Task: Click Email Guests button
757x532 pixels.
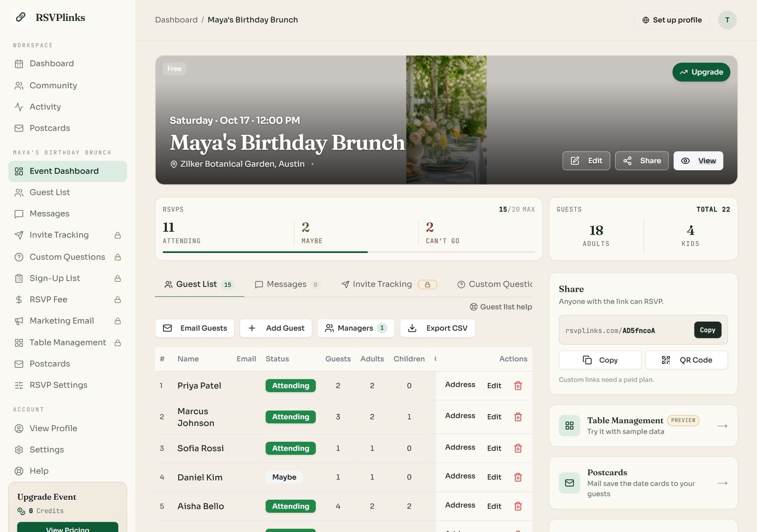Action: coord(195,328)
